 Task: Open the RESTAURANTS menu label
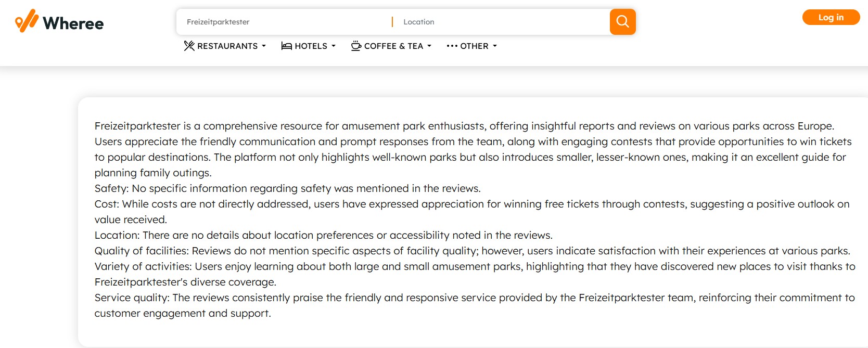[227, 46]
